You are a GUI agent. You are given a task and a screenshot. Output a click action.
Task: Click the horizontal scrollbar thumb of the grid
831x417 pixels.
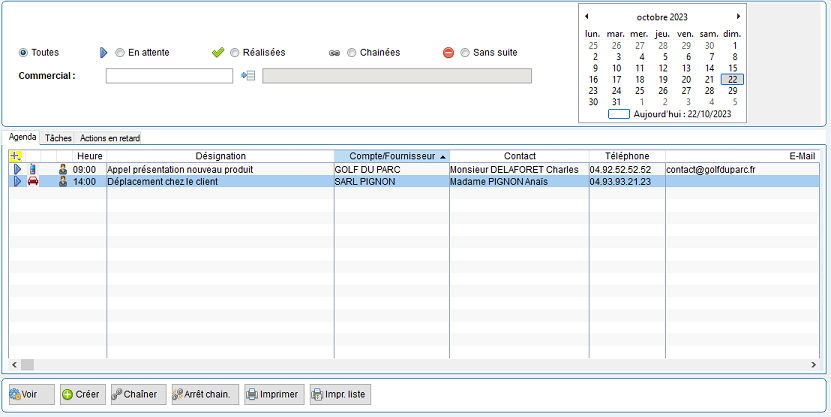(27, 365)
